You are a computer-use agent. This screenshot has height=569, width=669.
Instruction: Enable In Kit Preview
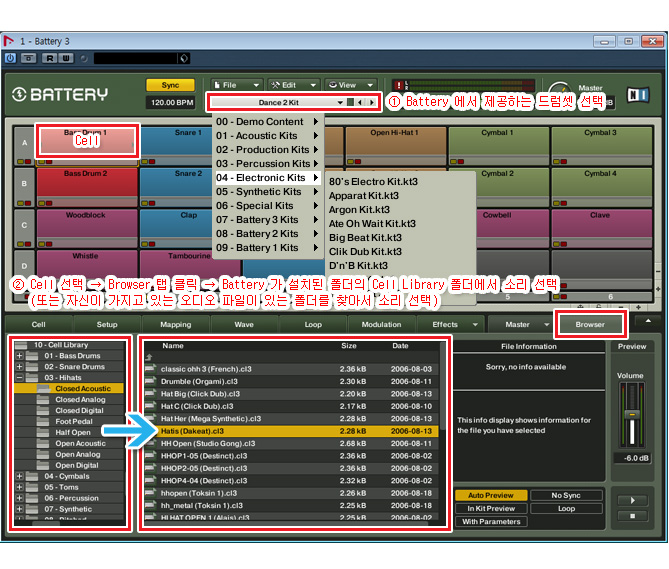[x=491, y=508]
